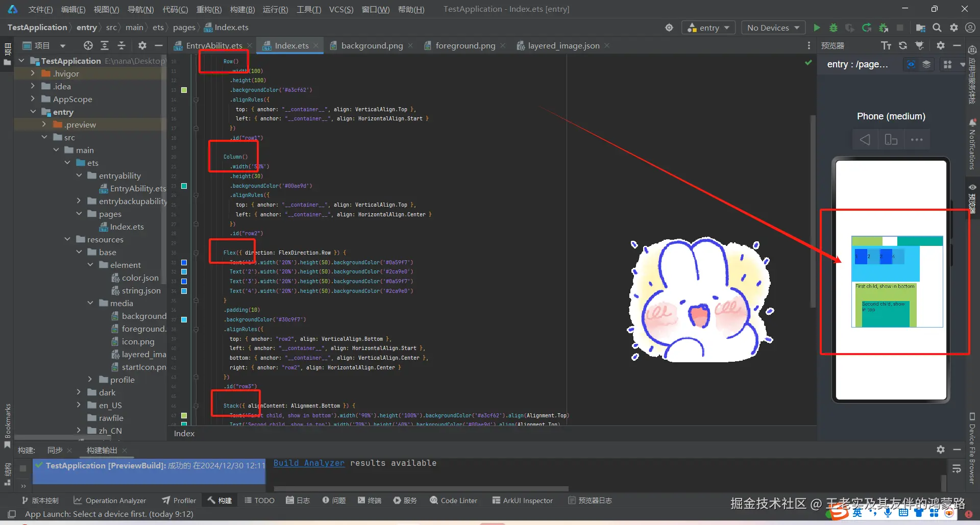Toggle Operation Analyzer tool window
Viewport: 980px width, 525px height.
pyautogui.click(x=110, y=501)
